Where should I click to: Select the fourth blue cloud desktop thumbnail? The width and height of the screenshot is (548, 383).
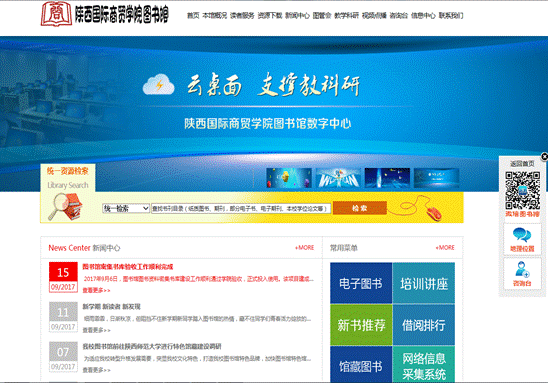(x=437, y=178)
